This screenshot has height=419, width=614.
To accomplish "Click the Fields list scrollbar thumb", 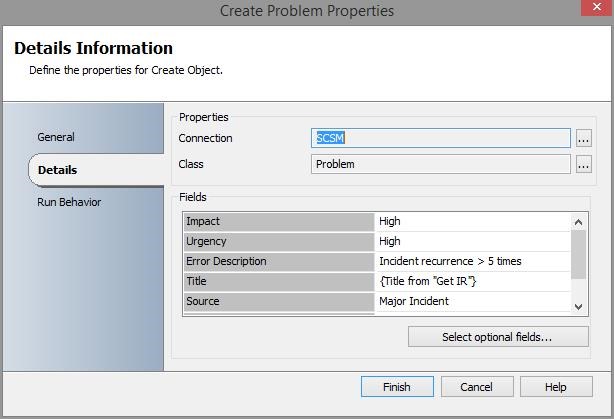I will click(578, 254).
